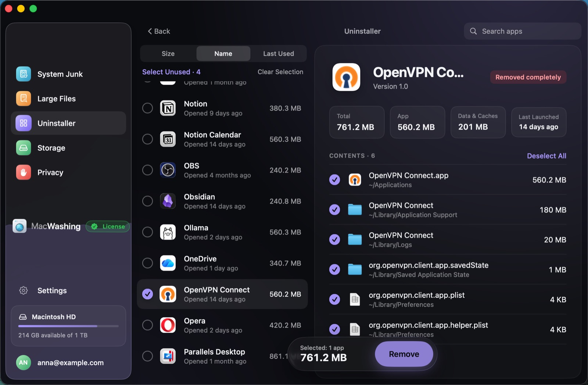Click Deselect All link
The width and height of the screenshot is (588, 385).
(546, 156)
